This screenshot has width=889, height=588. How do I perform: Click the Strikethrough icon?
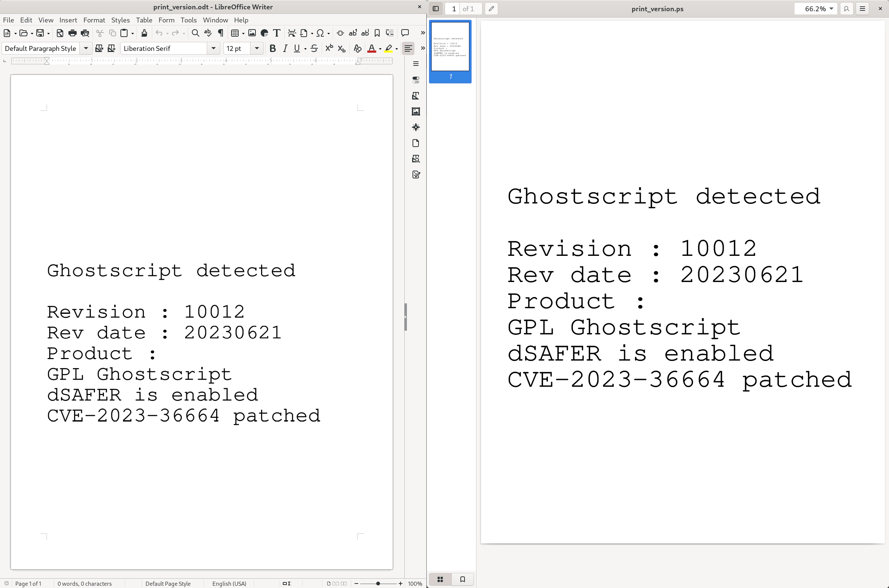[314, 48]
